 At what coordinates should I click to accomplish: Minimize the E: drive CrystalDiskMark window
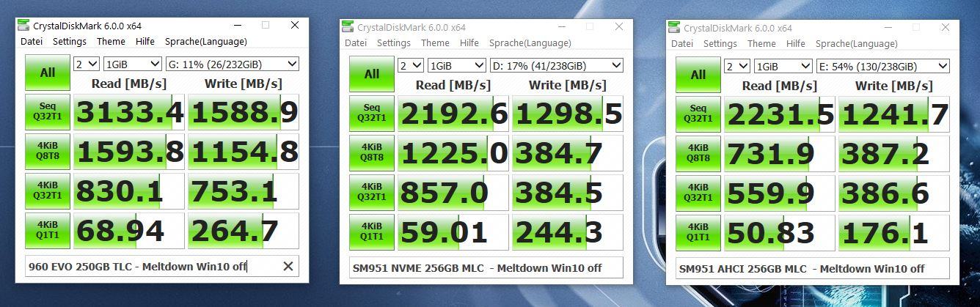tap(887, 28)
